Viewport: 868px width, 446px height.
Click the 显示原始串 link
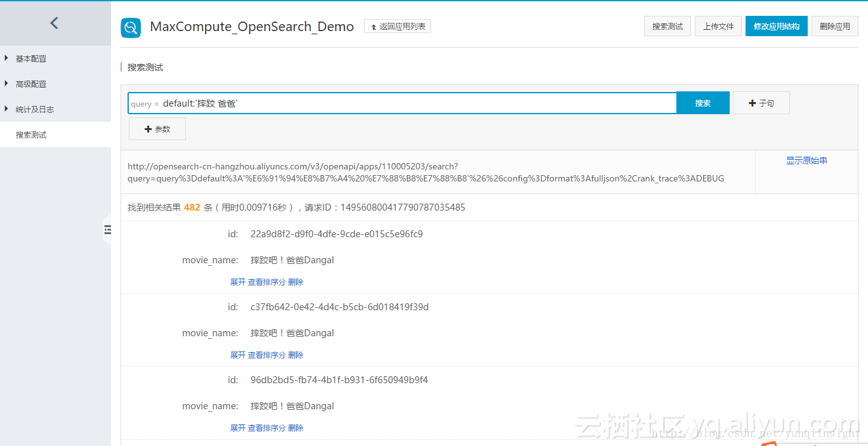(806, 161)
